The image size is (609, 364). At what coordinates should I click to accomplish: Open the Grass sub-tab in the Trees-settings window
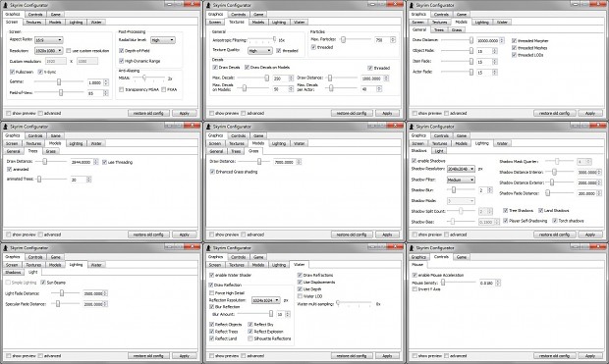50,151
